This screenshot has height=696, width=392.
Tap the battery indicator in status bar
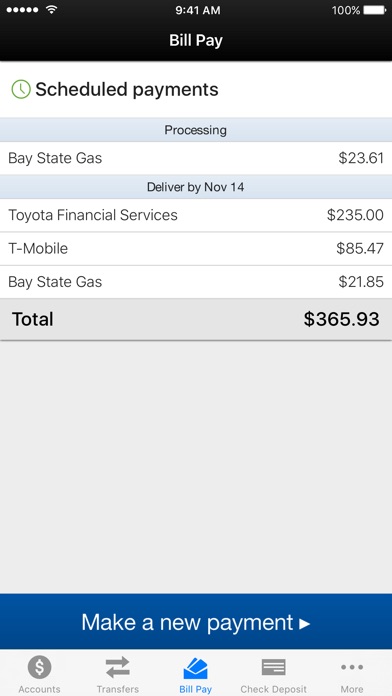pyautogui.click(x=375, y=10)
